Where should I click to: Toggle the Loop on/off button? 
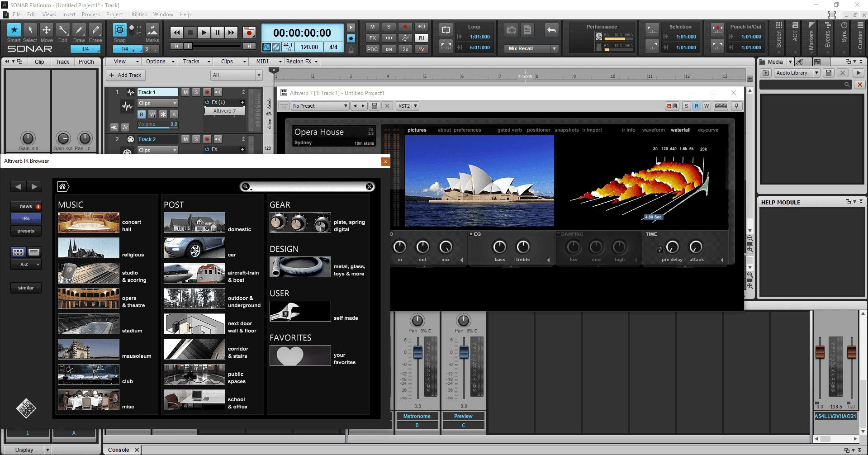click(446, 30)
